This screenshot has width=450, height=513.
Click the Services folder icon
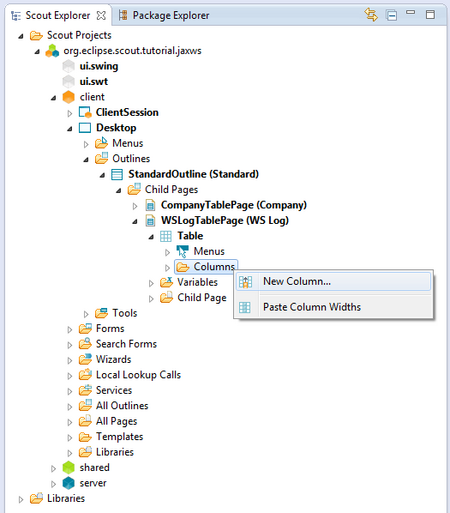pyautogui.click(x=85, y=390)
